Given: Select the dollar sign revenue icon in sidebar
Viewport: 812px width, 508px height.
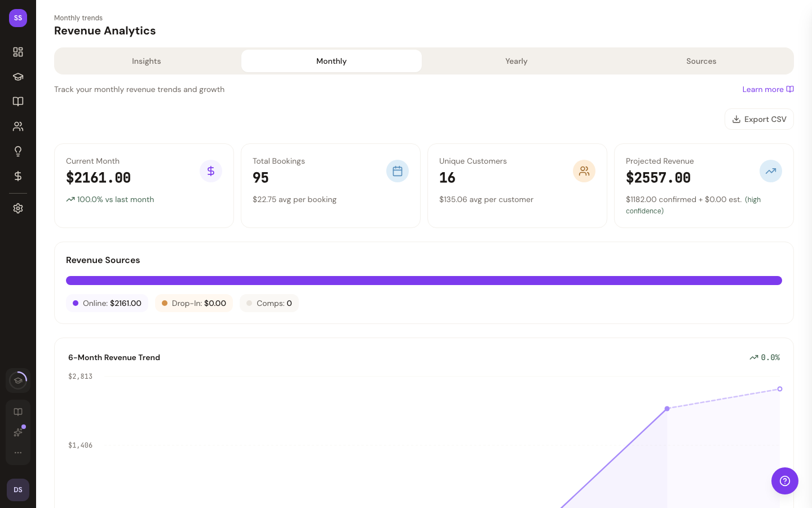Looking at the screenshot, I should [18, 176].
